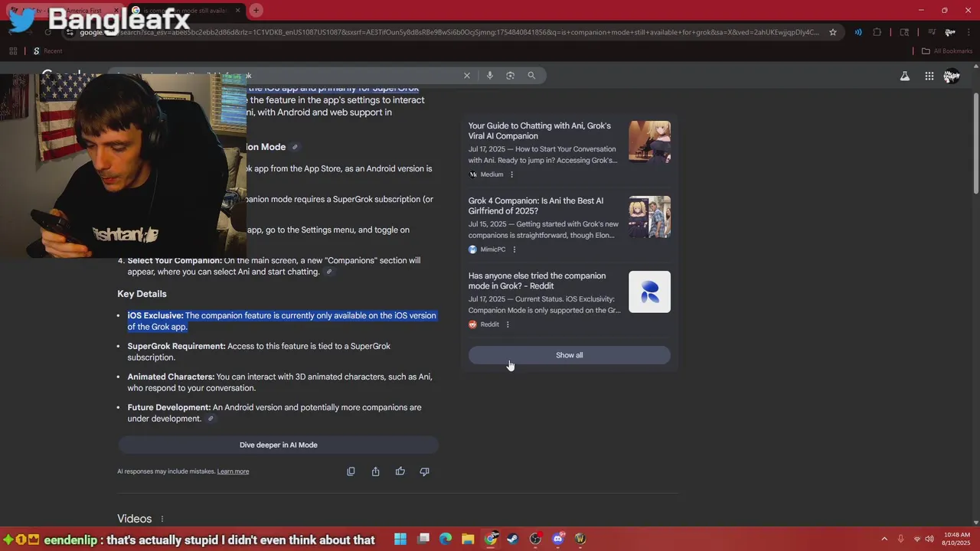This screenshot has height=551, width=980.
Task: Open Microsoft Edge from the taskbar
Action: tap(446, 539)
